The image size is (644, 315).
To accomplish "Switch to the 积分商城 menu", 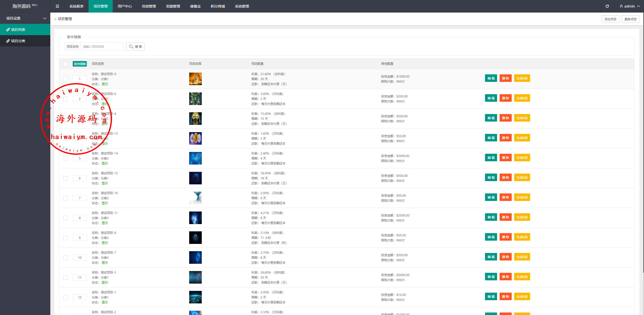I will pos(218,6).
